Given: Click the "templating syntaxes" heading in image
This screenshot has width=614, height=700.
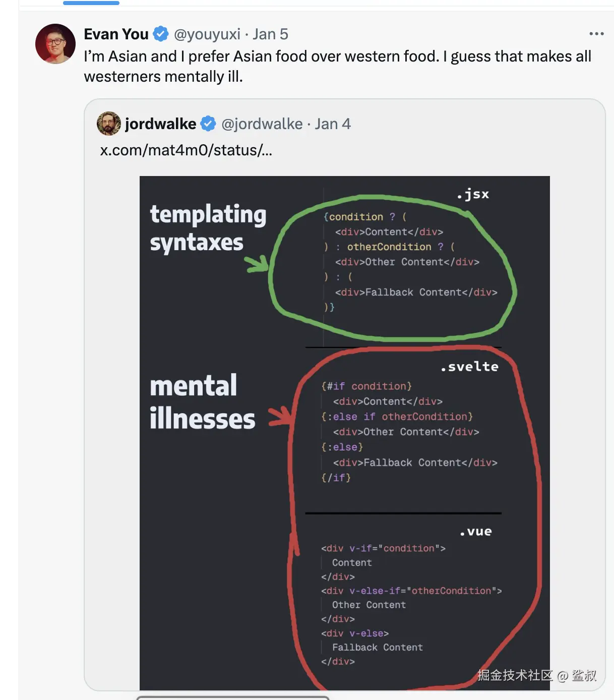Looking at the screenshot, I should pyautogui.click(x=208, y=228).
